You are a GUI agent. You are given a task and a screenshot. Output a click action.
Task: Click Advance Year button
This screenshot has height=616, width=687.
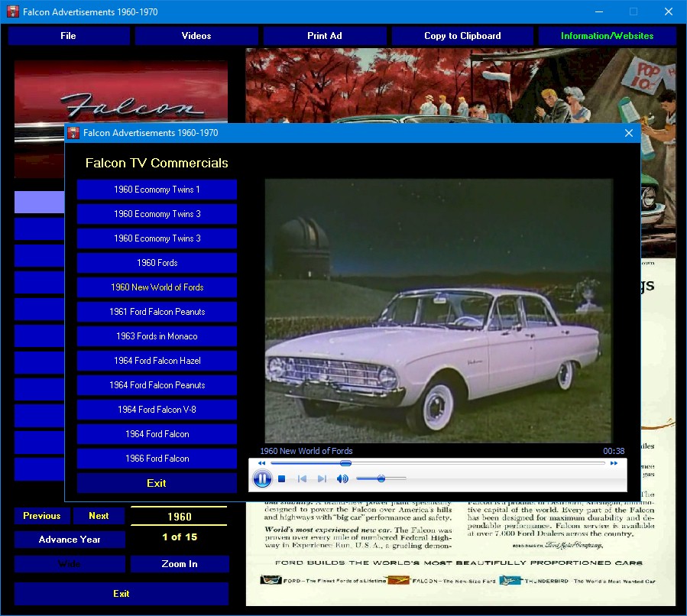coord(70,540)
